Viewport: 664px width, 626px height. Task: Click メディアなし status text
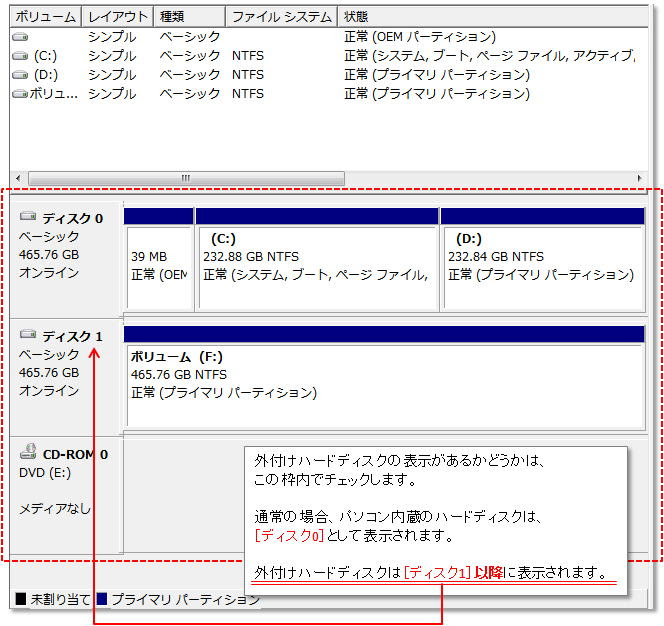click(x=55, y=508)
